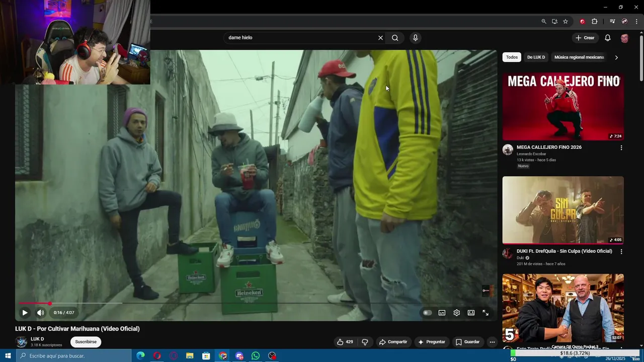Select Música regional mexicana chip

click(x=579, y=57)
